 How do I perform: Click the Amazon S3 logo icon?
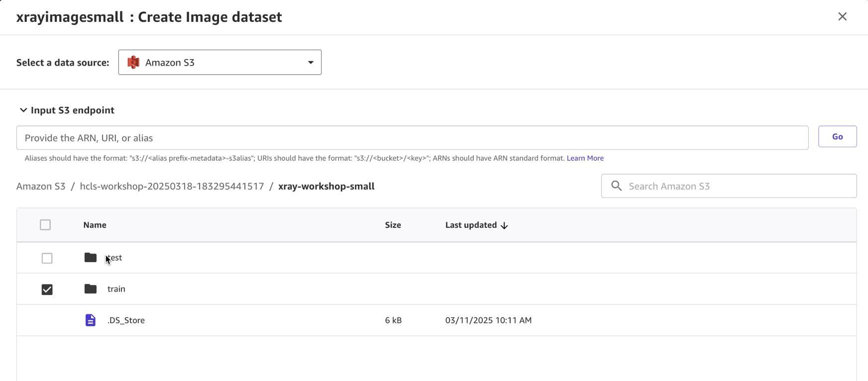tap(133, 63)
